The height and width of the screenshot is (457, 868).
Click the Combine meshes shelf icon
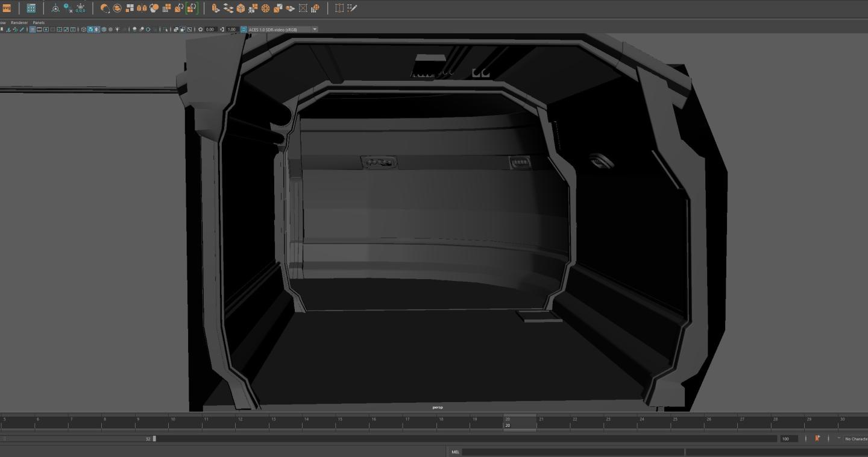[105, 8]
